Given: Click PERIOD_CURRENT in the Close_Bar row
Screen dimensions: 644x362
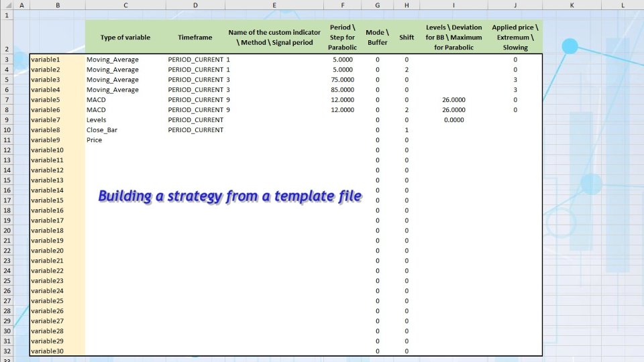Looking at the screenshot, I should 195,130.
